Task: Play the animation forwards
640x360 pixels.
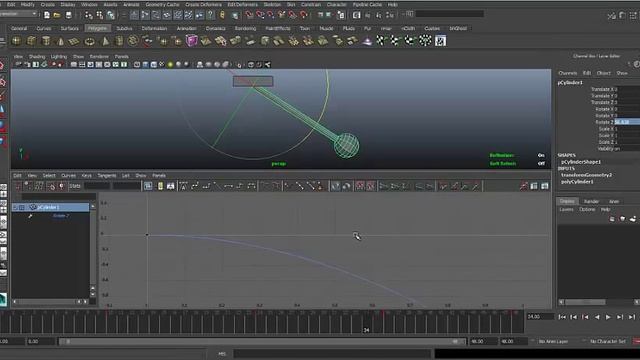Action: point(608,317)
